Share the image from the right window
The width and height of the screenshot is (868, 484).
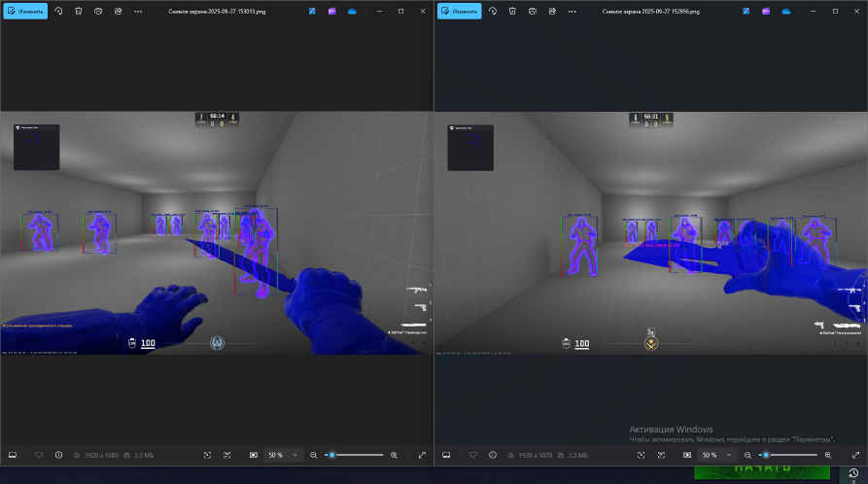pyautogui.click(x=551, y=11)
